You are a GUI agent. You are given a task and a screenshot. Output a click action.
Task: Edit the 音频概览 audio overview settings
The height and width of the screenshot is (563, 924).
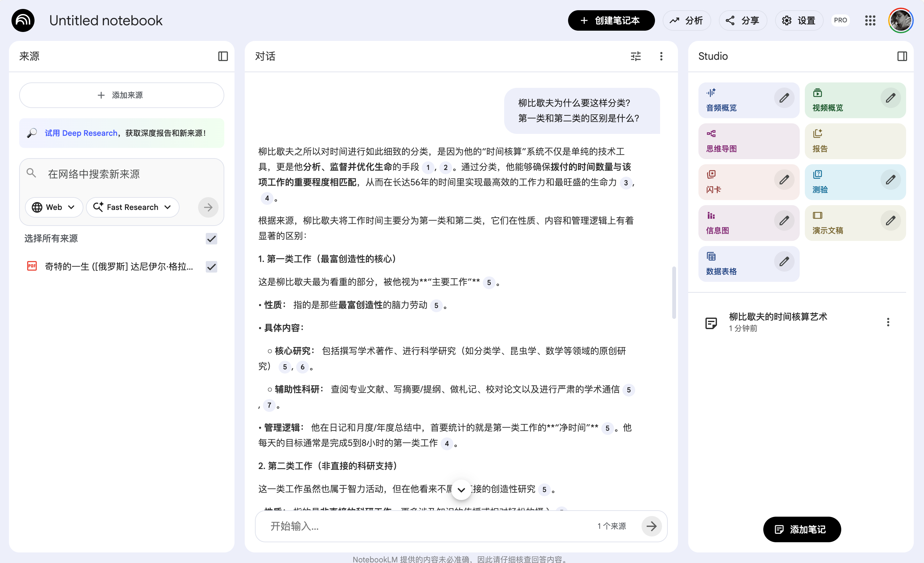(x=784, y=98)
